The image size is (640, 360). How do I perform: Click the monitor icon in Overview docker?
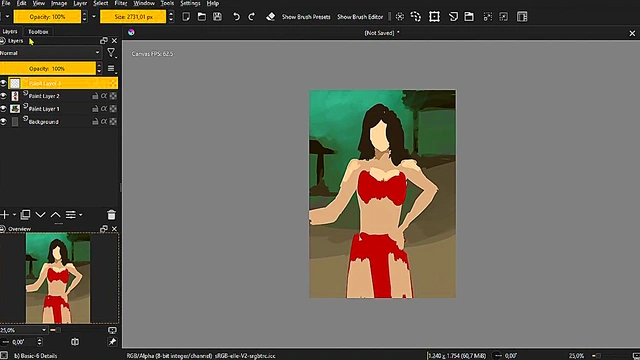112,330
